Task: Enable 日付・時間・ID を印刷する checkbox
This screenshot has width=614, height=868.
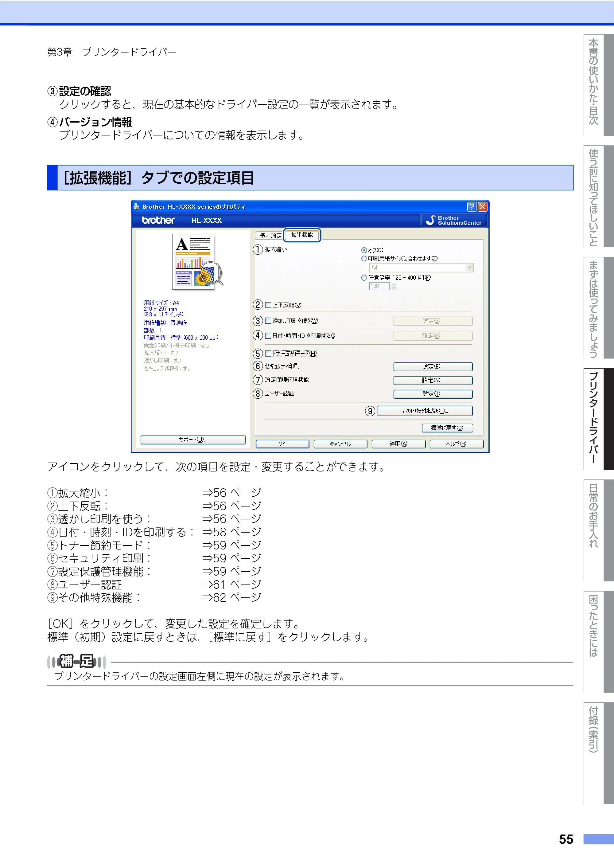Action: tap(268, 335)
